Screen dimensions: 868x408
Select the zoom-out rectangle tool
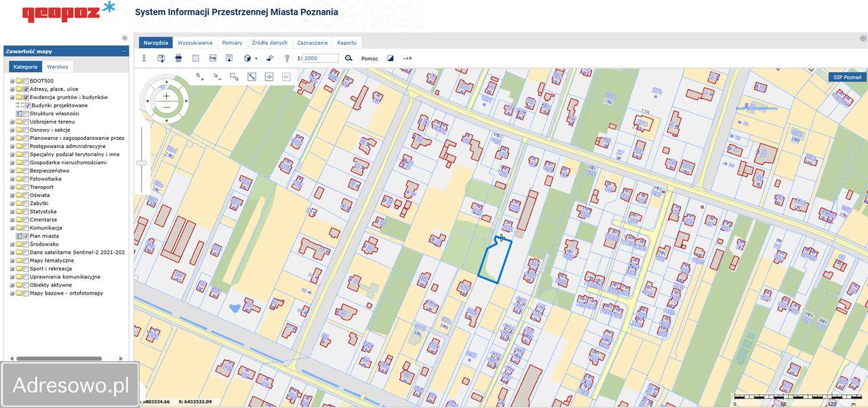click(217, 77)
